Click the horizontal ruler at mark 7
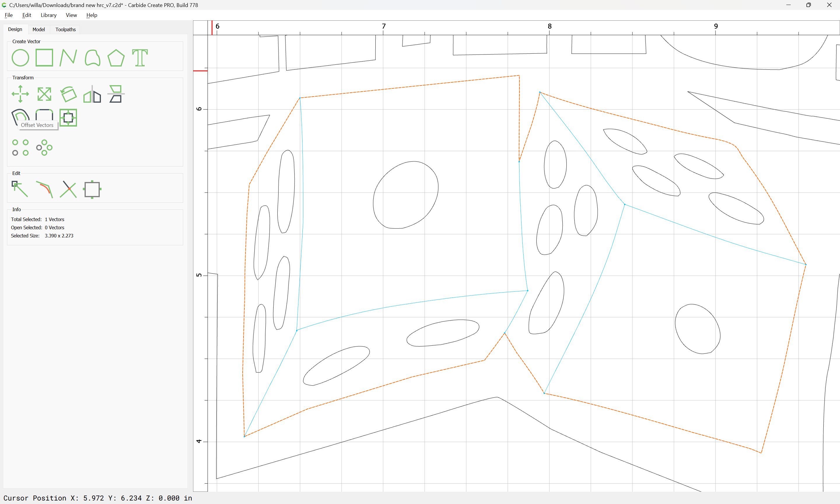The width and height of the screenshot is (840, 504). click(384, 27)
